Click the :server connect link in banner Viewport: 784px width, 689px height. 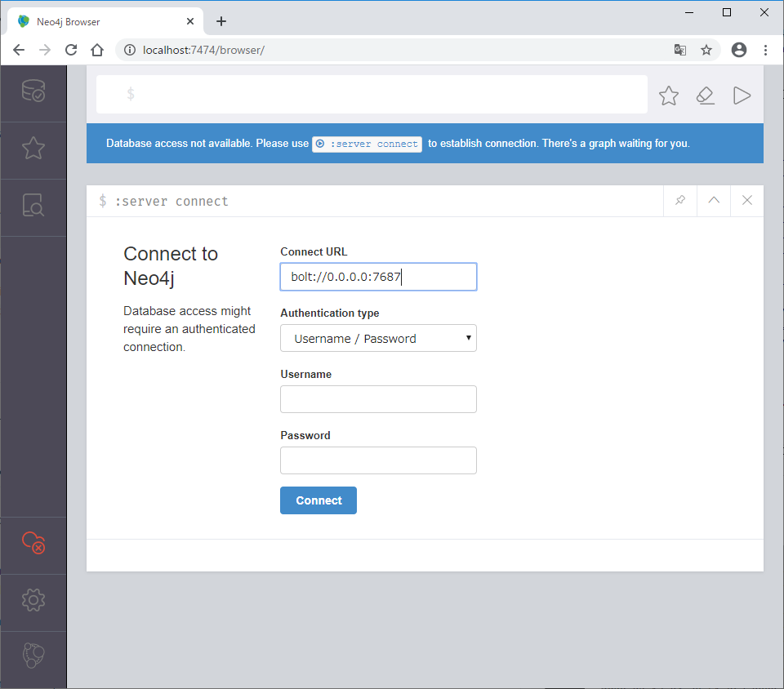pyautogui.click(x=367, y=144)
